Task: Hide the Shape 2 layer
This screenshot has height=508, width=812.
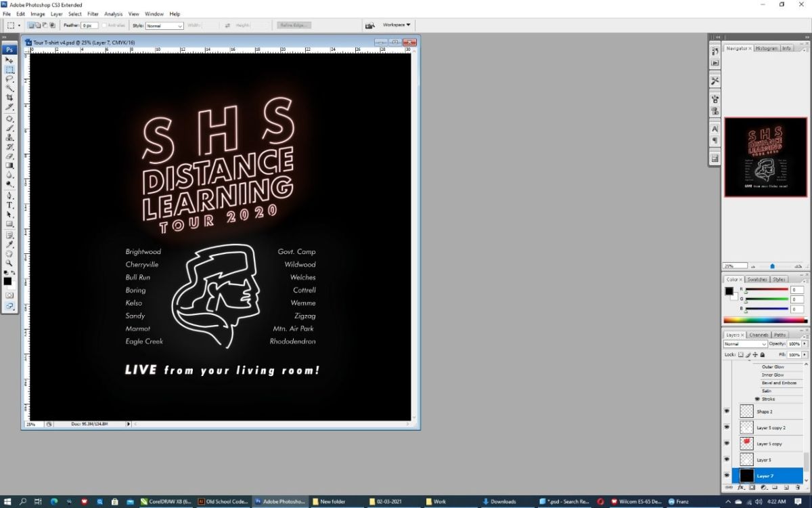Action: [x=727, y=410]
